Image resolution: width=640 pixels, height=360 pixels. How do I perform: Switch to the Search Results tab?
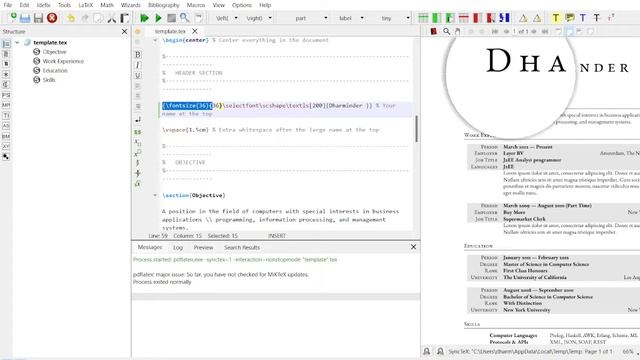[242, 247]
